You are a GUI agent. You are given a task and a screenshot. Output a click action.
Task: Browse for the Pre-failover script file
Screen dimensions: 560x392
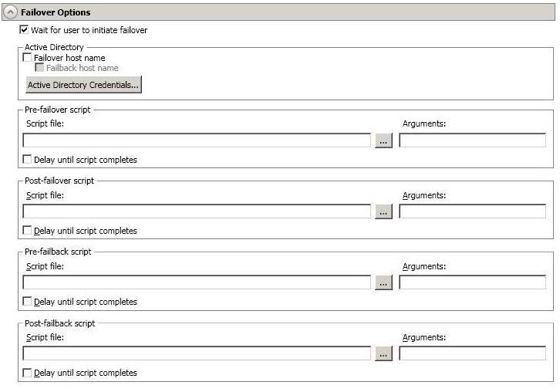pos(384,141)
